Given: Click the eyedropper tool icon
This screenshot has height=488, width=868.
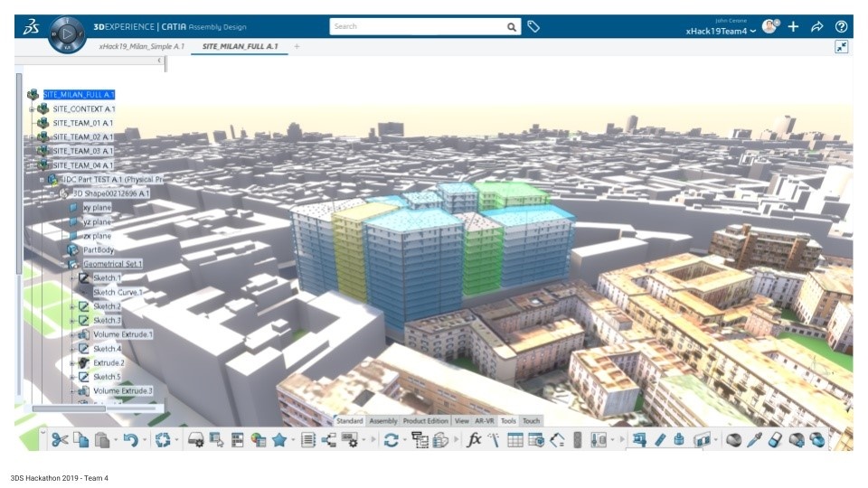Looking at the screenshot, I should coord(754,440).
